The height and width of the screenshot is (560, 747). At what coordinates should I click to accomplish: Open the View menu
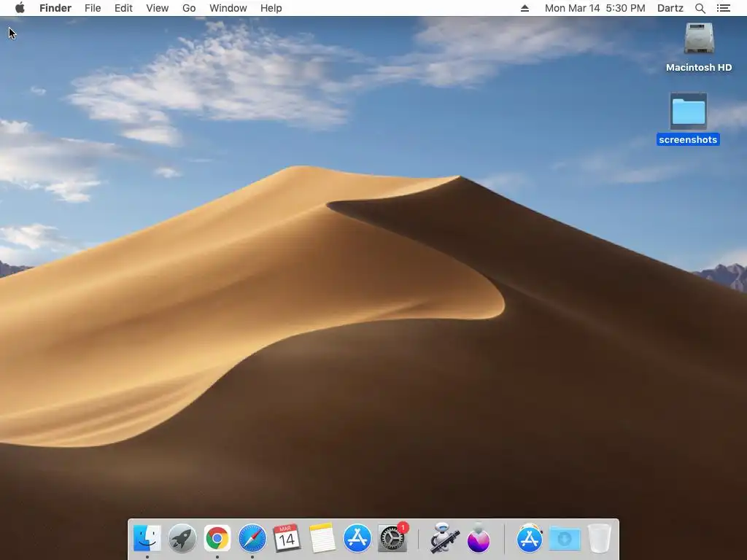(158, 8)
